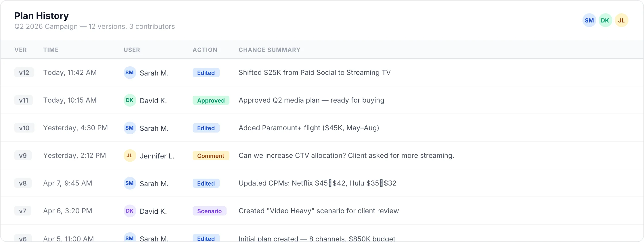Click the Comment action tag

(x=211, y=156)
